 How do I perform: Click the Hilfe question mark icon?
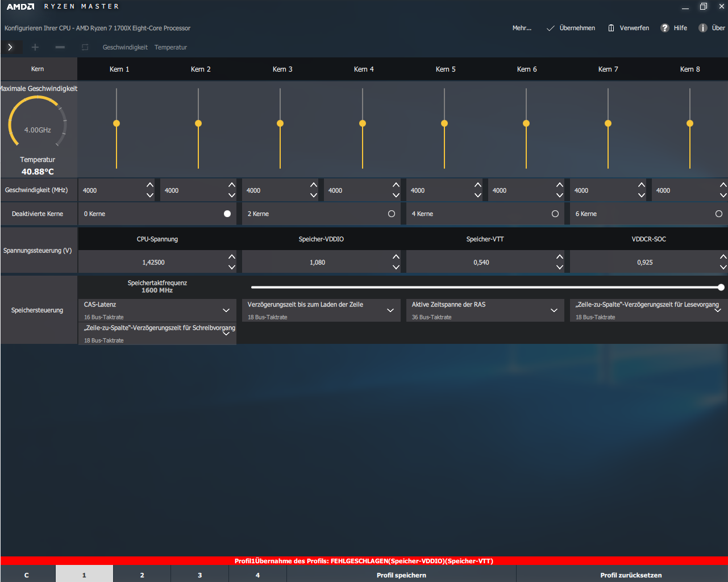[x=664, y=28]
